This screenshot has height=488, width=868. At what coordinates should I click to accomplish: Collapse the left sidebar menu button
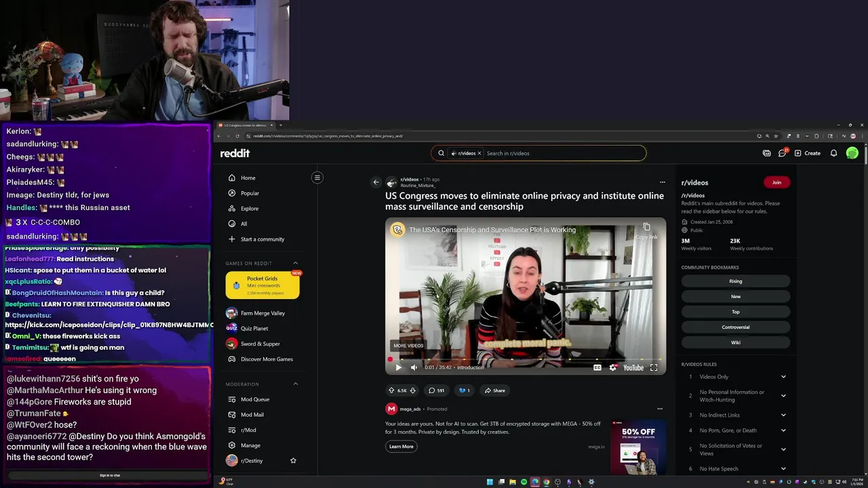pyautogui.click(x=317, y=178)
